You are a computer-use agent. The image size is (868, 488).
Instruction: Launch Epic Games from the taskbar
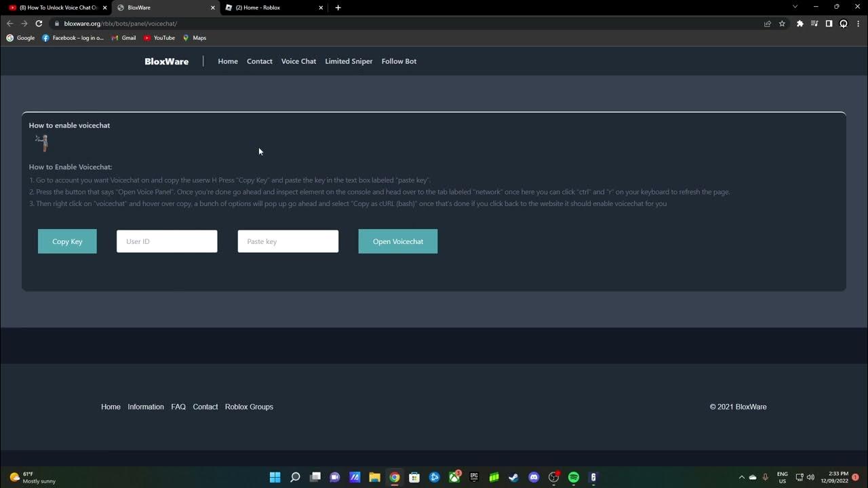click(474, 477)
